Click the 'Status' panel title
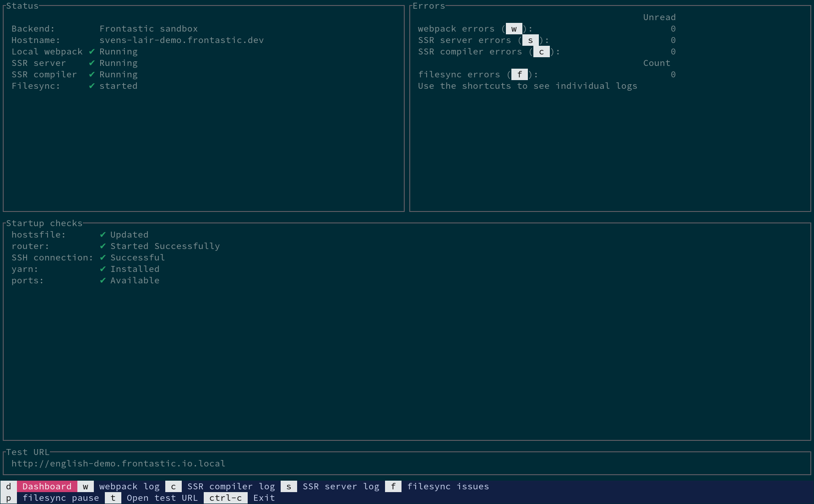Screen dimensions: 814x504 click(22, 6)
